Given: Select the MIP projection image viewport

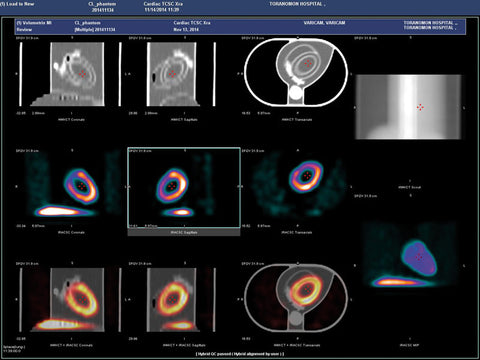Looking at the screenshot, I should [x=409, y=256].
